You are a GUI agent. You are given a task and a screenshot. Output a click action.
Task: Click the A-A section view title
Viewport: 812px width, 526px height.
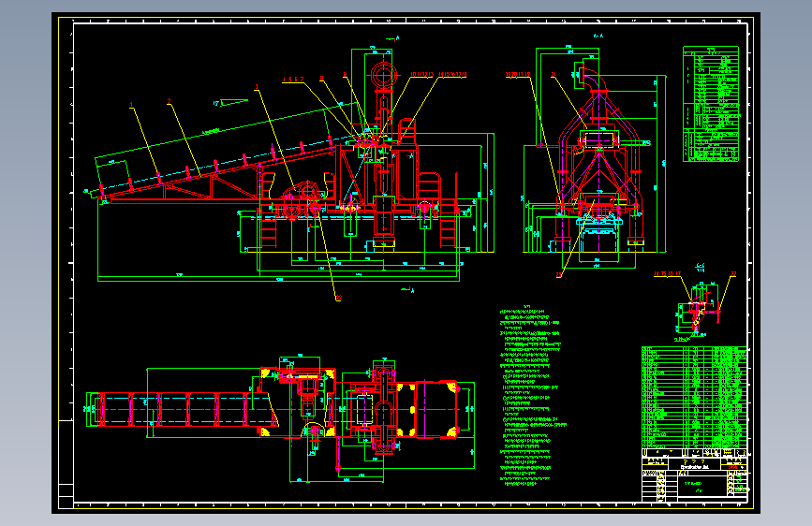coord(598,37)
